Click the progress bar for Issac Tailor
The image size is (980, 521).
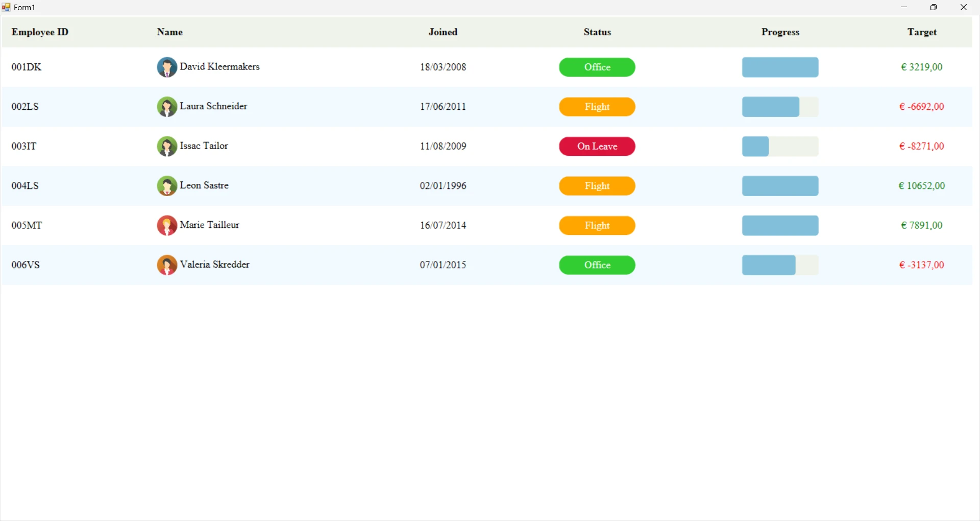(779, 147)
